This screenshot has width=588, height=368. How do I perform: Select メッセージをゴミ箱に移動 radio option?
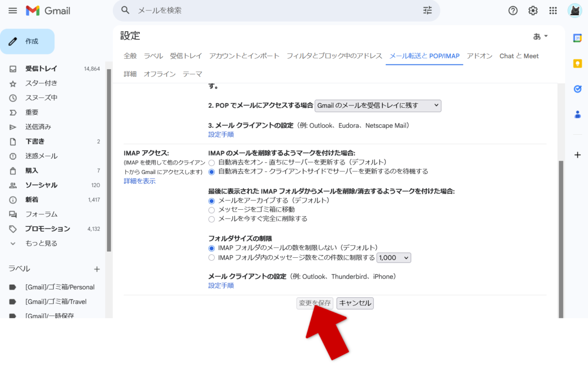click(x=212, y=210)
